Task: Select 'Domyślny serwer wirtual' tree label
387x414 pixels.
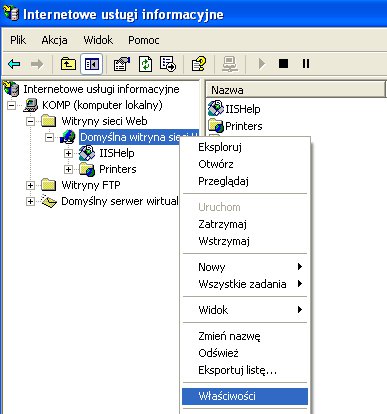Action: pos(120,201)
